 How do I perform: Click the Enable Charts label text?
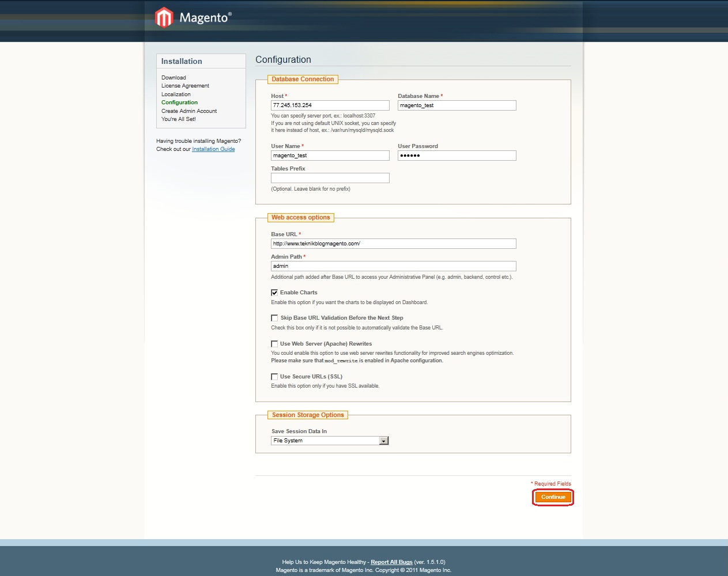coord(299,293)
